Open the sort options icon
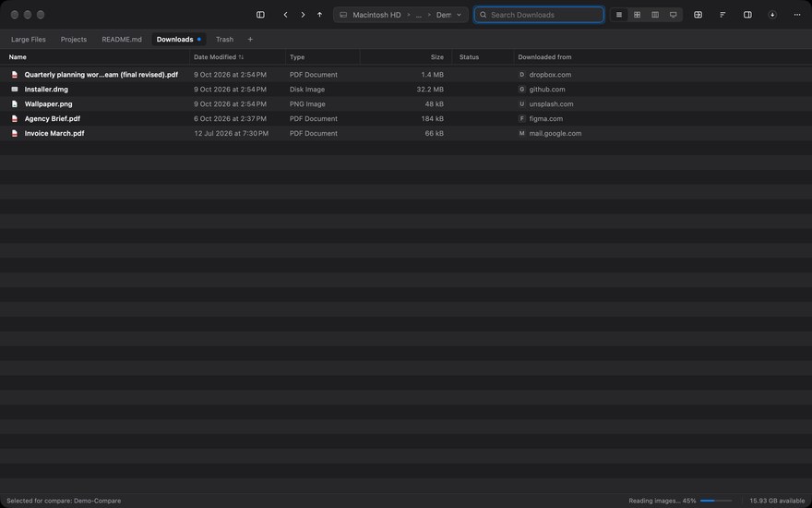The image size is (812, 508). (722, 15)
